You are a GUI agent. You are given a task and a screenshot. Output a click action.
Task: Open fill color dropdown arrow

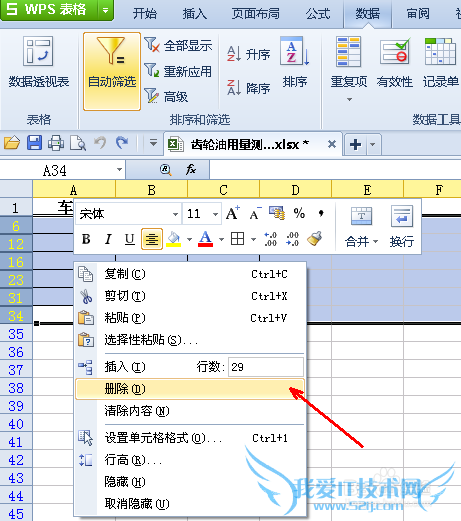click(189, 239)
